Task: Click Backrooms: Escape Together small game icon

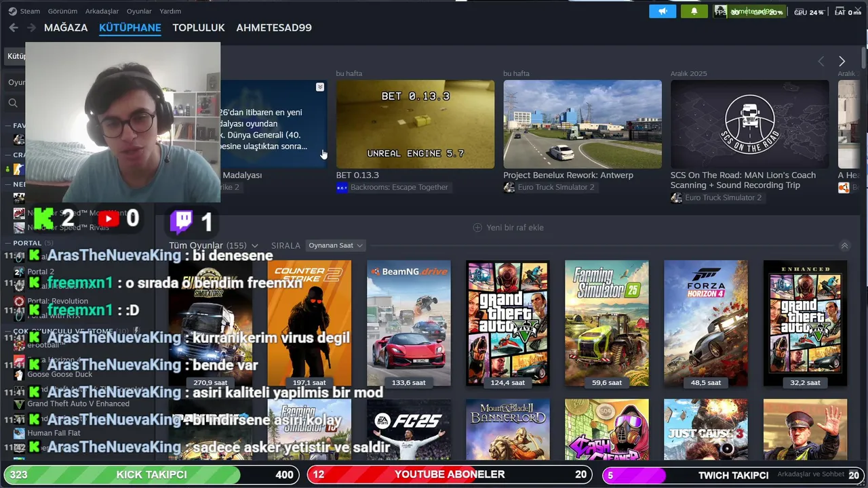Action: pyautogui.click(x=342, y=187)
